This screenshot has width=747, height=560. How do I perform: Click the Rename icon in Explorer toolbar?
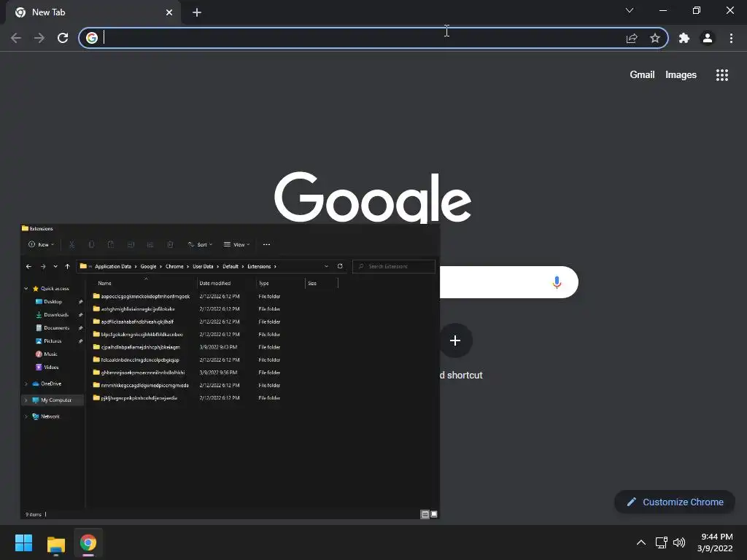[131, 244]
